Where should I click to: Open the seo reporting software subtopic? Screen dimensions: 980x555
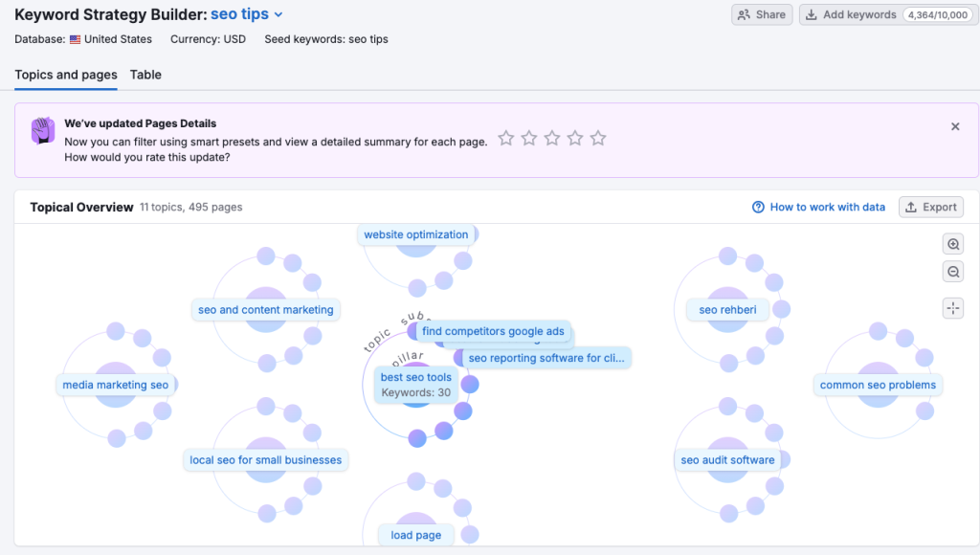tap(546, 358)
